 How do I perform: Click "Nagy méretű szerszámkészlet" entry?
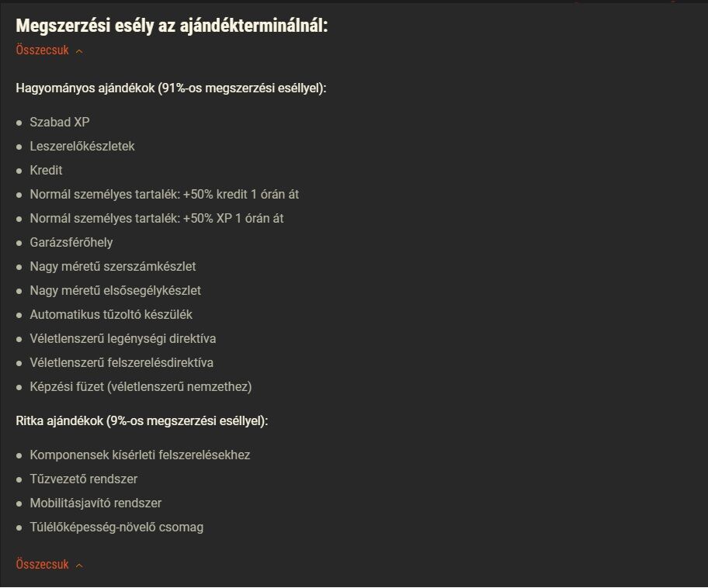113,266
